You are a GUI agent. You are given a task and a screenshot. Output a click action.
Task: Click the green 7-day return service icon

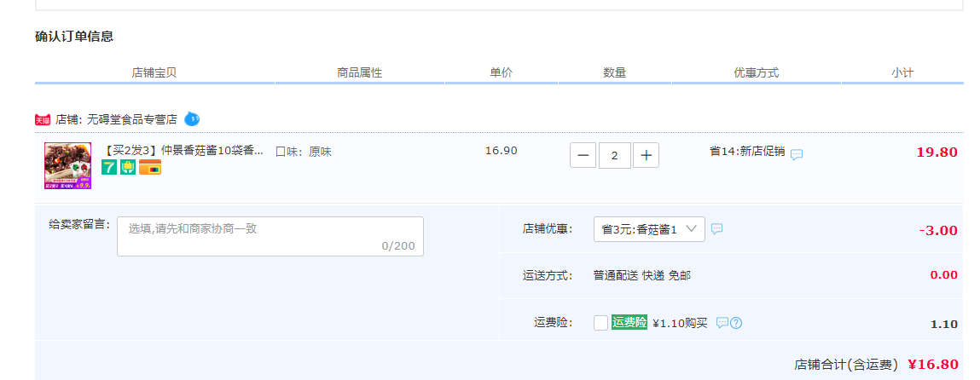[109, 167]
